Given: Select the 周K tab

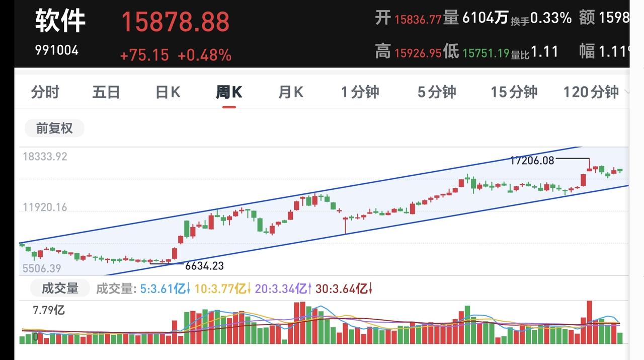Looking at the screenshot, I should [x=229, y=92].
